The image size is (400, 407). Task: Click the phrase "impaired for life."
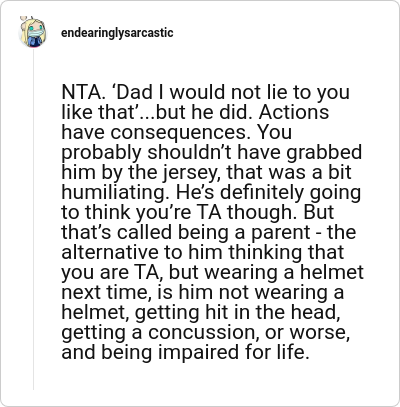click(232, 353)
